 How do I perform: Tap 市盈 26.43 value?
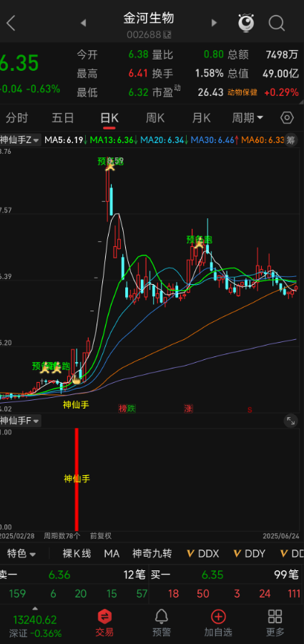point(210,93)
